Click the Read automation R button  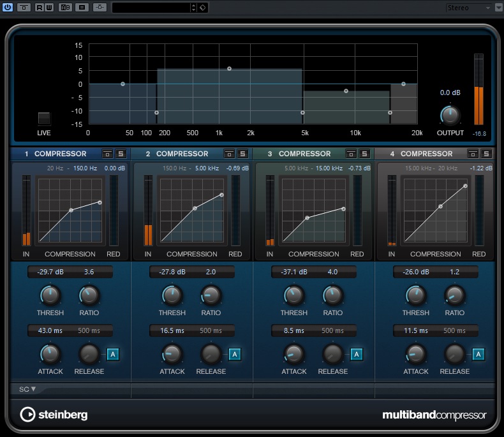pyautogui.click(x=40, y=8)
